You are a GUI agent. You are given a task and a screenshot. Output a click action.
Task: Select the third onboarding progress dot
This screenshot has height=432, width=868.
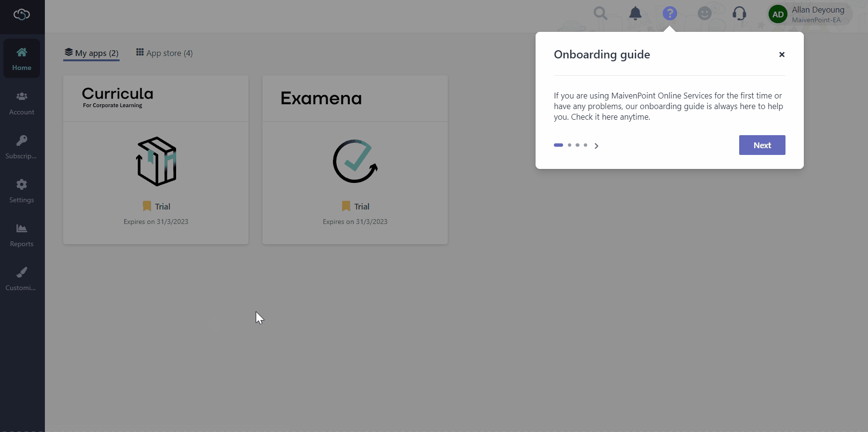coord(578,145)
